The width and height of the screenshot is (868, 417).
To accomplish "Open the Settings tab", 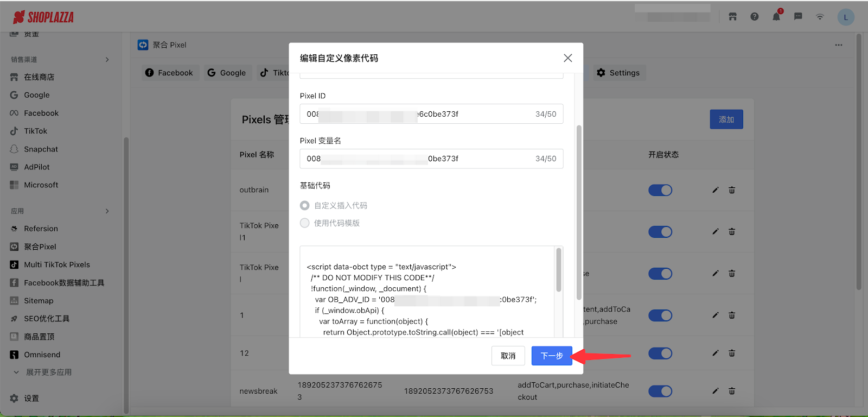I will tap(618, 73).
